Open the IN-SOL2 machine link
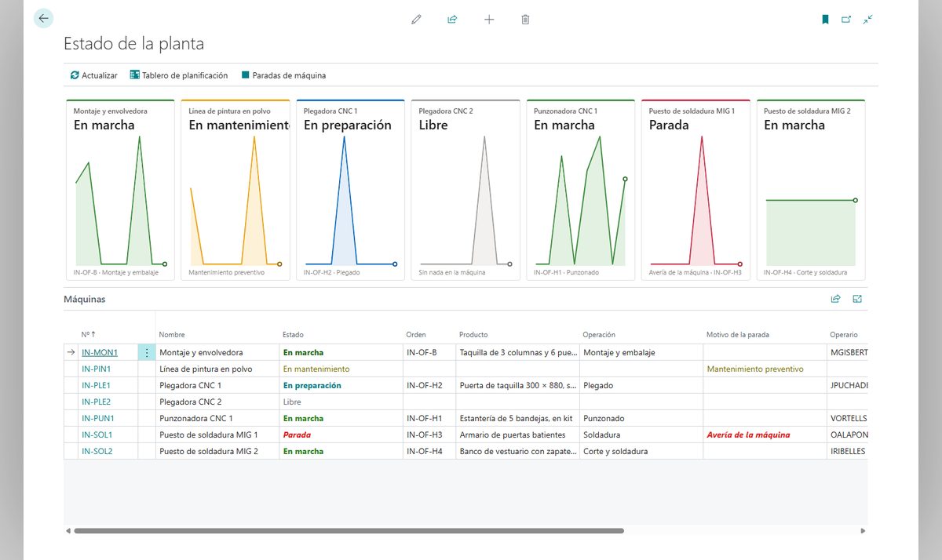Viewport: 942px width, 560px height. coord(97,452)
